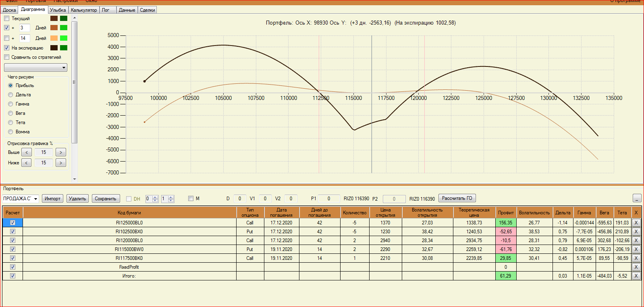The image size is (644, 307).
Task: Click the D input field
Action: pyautogui.click(x=240, y=199)
